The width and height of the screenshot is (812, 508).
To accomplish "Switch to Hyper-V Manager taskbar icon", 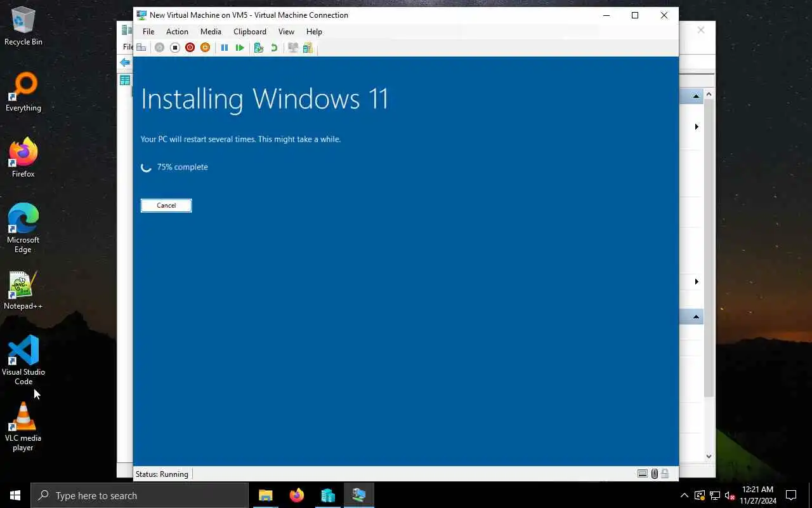I will [x=327, y=495].
